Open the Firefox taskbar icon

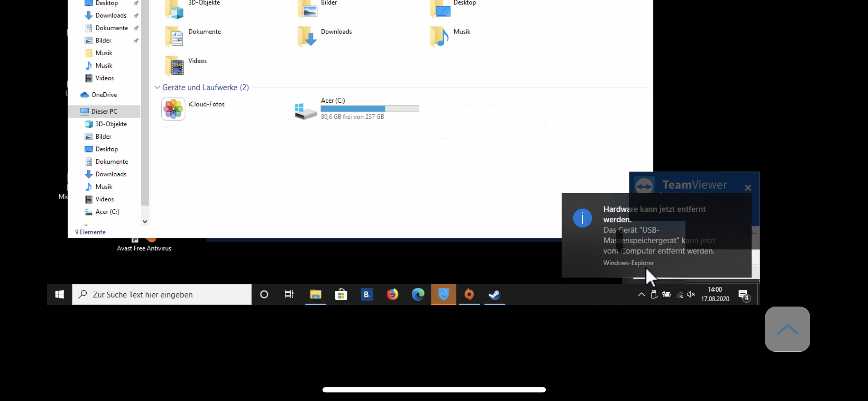click(x=392, y=294)
